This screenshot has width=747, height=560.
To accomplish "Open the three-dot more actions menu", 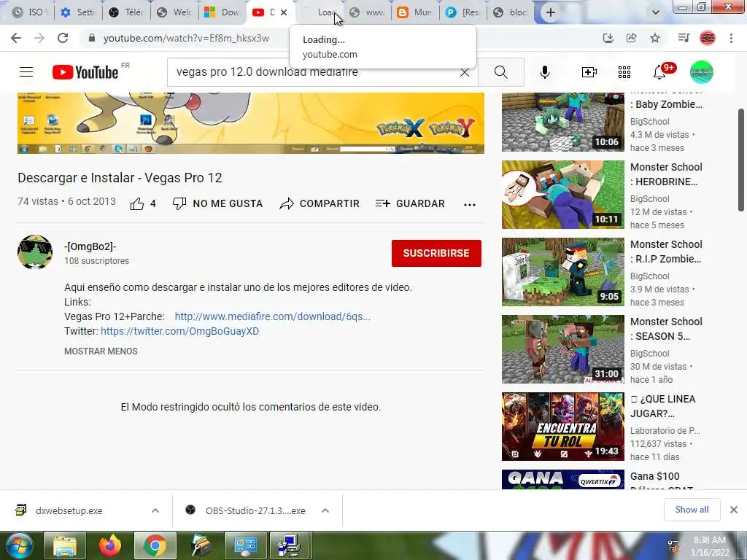I will click(x=470, y=204).
